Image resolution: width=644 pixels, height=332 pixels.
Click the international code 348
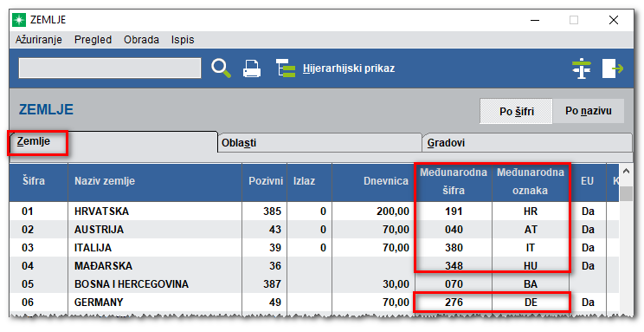[x=454, y=266]
